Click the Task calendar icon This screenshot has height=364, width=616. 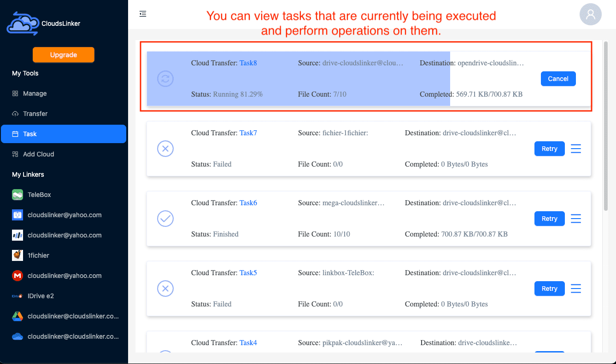coord(15,134)
